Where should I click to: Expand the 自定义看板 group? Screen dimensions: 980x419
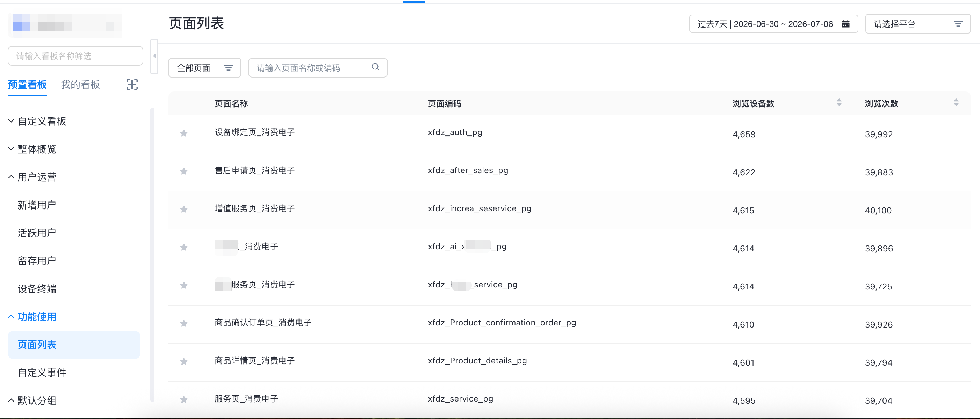[x=37, y=121]
